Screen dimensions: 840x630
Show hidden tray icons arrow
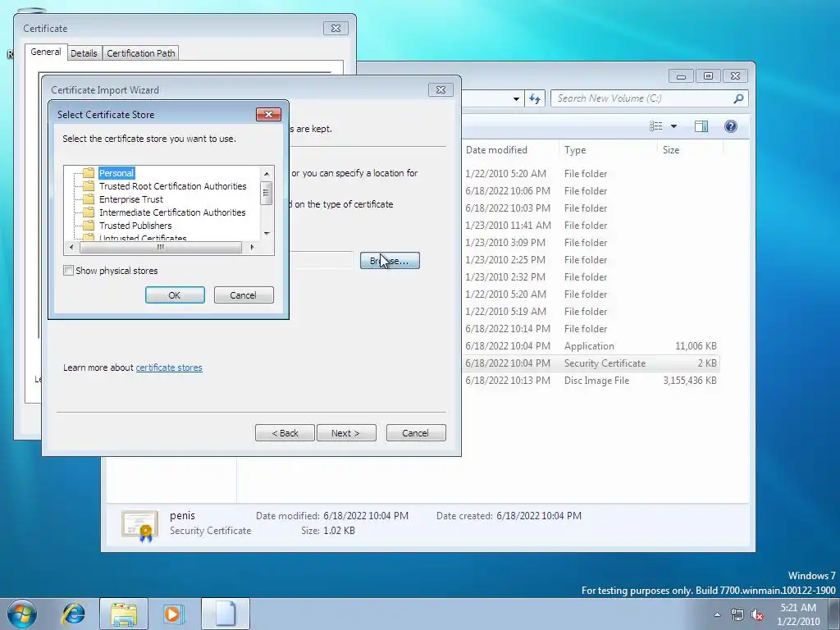pos(717,614)
